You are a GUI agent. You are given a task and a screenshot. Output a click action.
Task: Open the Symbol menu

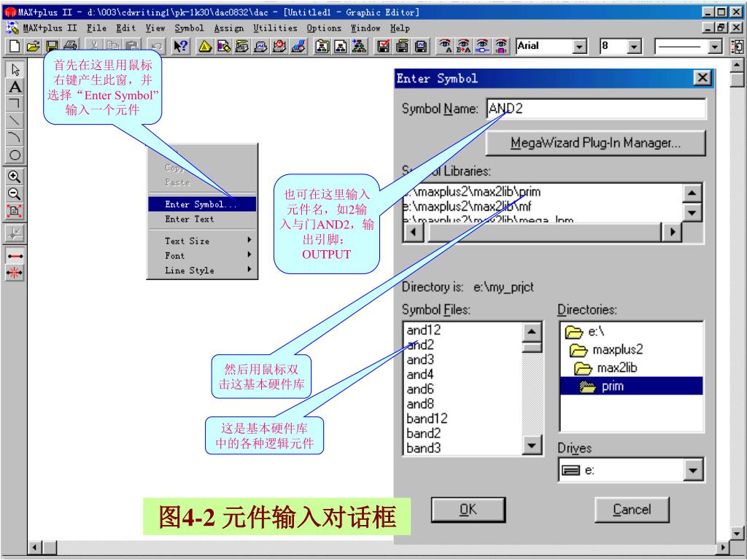tap(189, 28)
